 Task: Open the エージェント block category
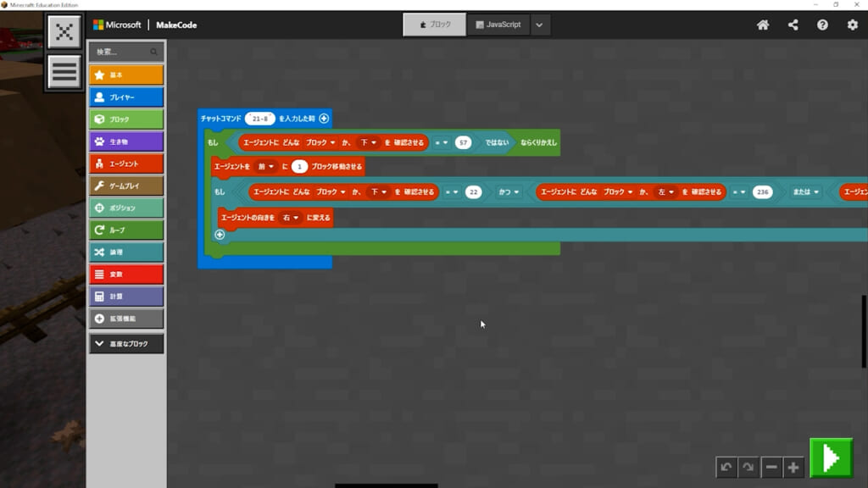point(126,164)
